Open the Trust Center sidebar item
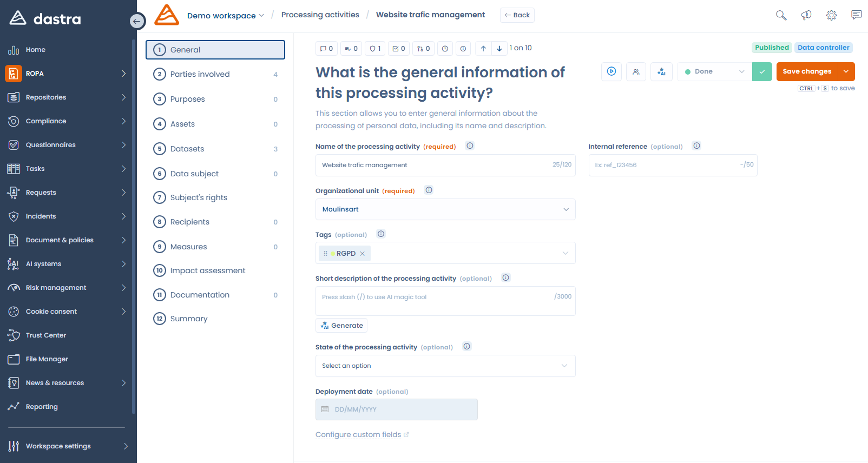868x463 pixels. coord(46,335)
